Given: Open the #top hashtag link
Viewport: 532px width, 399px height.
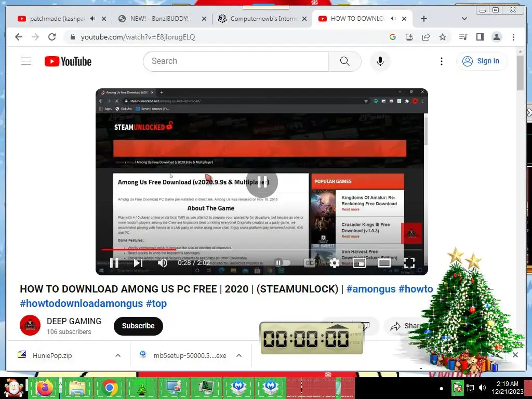Looking at the screenshot, I should coord(156,303).
